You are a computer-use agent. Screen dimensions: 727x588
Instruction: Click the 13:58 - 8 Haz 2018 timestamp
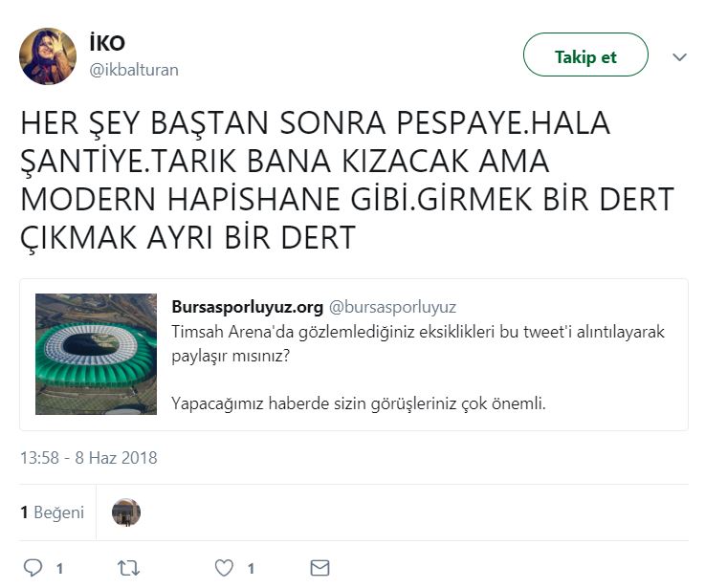pyautogui.click(x=88, y=458)
